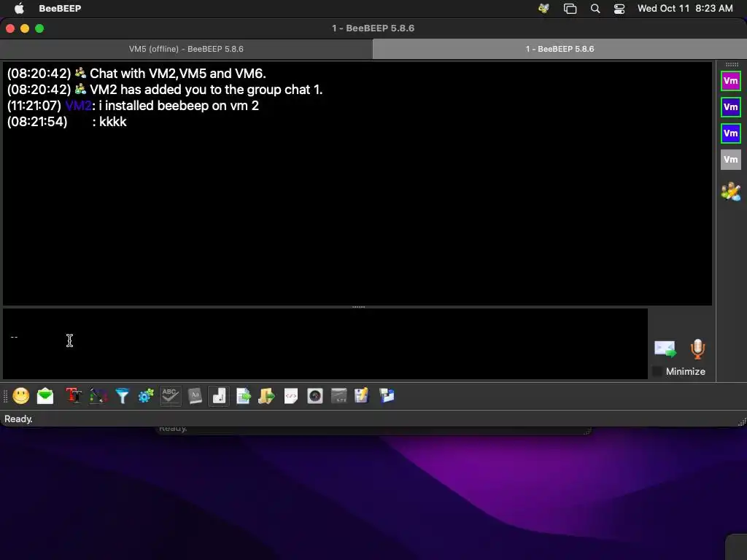Viewport: 747px width, 560px height.
Task: Click the gray clapperboard-style toolbar icon
Action: [338, 396]
